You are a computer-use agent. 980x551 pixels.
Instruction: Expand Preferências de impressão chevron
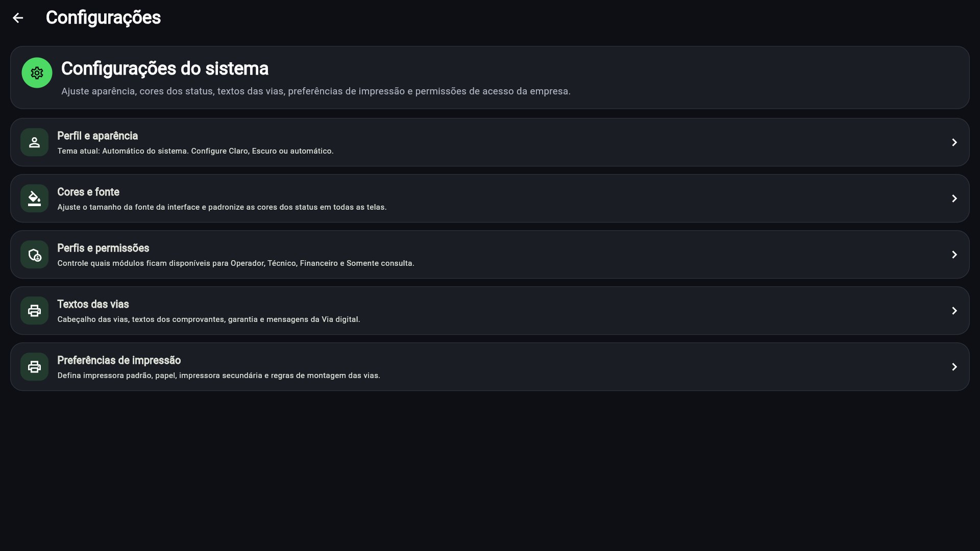pyautogui.click(x=954, y=367)
